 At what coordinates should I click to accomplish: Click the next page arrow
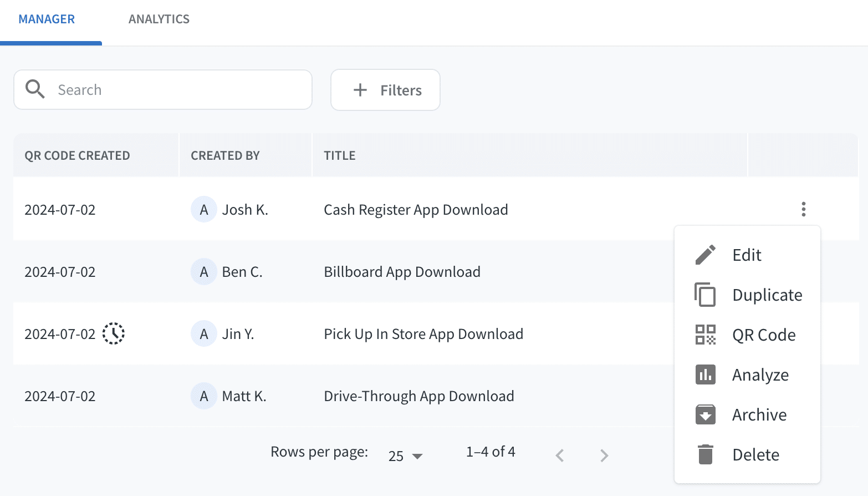coord(604,455)
